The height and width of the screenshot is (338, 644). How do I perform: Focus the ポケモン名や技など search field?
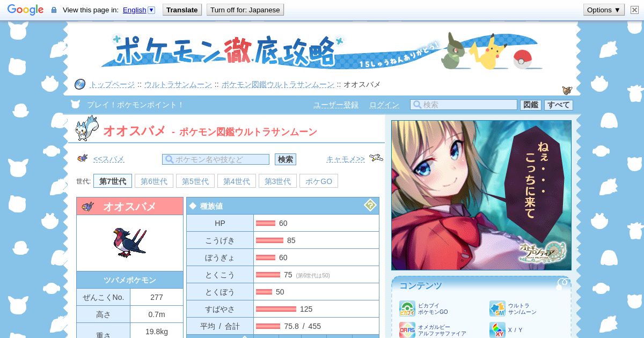[x=216, y=159]
